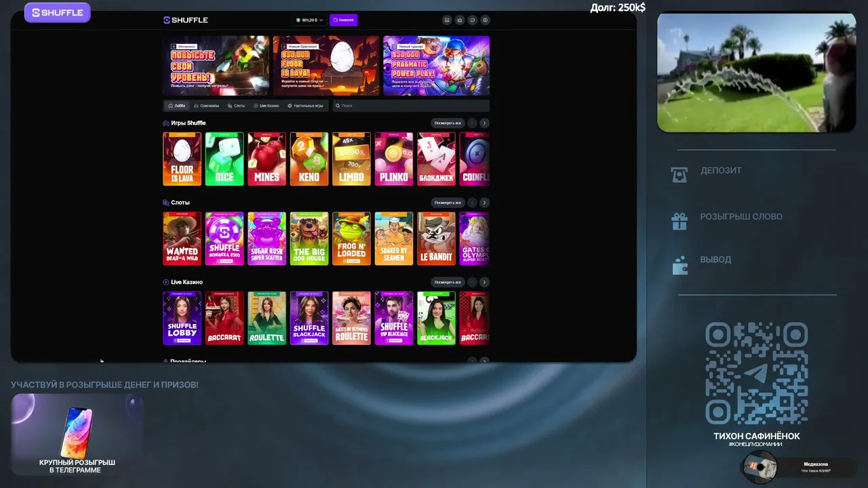The height and width of the screenshot is (488, 868).
Task: Launch the Limbo game card
Action: click(351, 159)
